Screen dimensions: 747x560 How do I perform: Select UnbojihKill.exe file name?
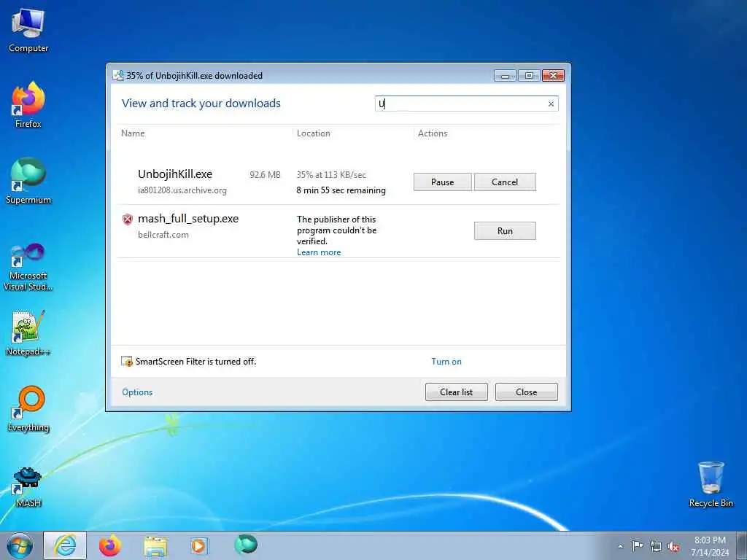175,174
